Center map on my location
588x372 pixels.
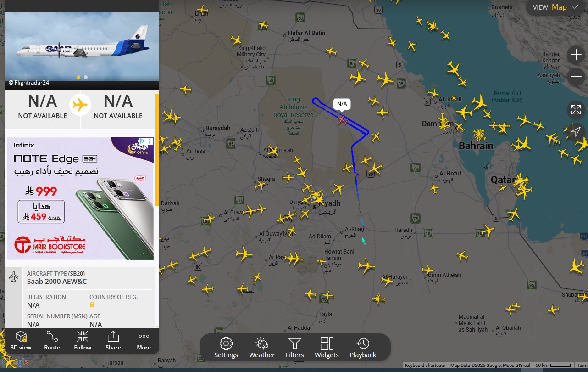tap(576, 132)
